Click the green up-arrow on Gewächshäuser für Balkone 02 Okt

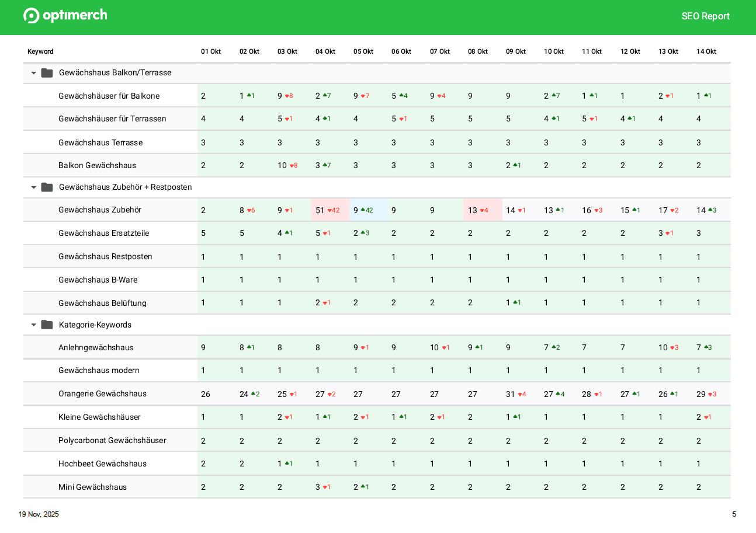coord(248,95)
